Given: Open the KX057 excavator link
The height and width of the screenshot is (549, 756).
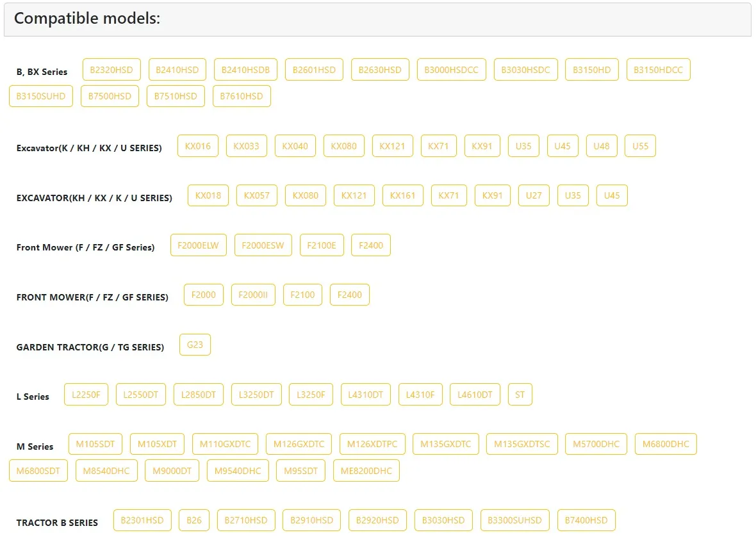Looking at the screenshot, I should point(257,195).
